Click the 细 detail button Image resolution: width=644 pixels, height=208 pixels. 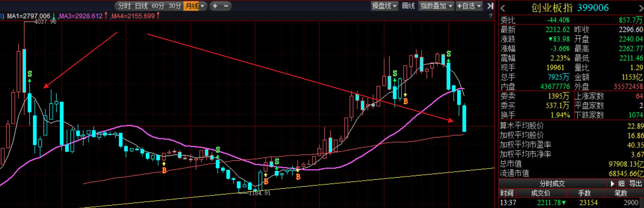pos(621,184)
